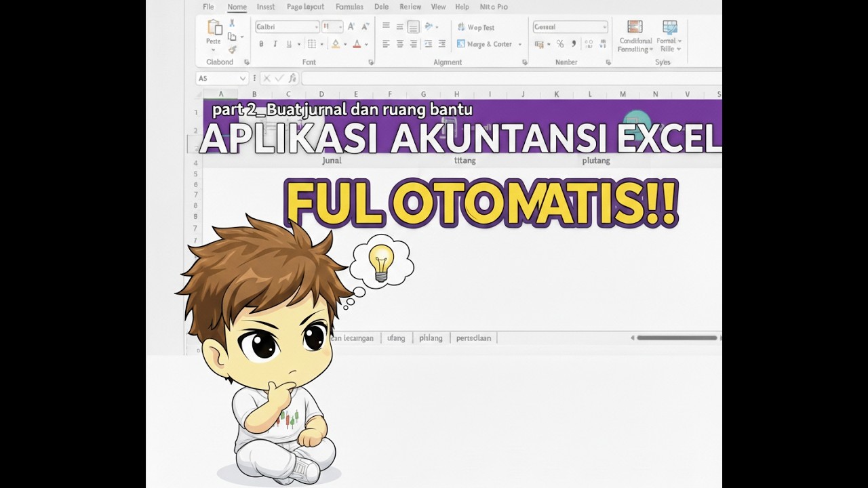Open the File menu
The image size is (868, 488).
(208, 7)
